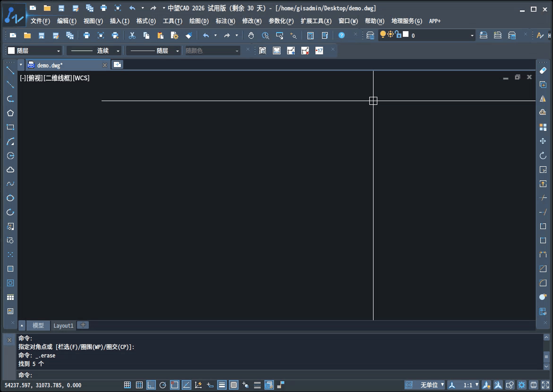This screenshot has width=553, height=392.
Task: Close the command line panel
Action: point(9,340)
